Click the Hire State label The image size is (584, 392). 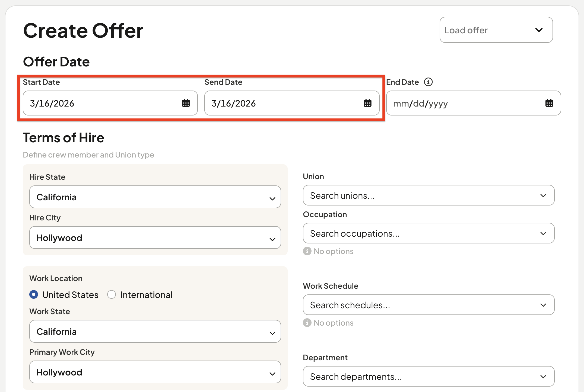click(x=47, y=177)
